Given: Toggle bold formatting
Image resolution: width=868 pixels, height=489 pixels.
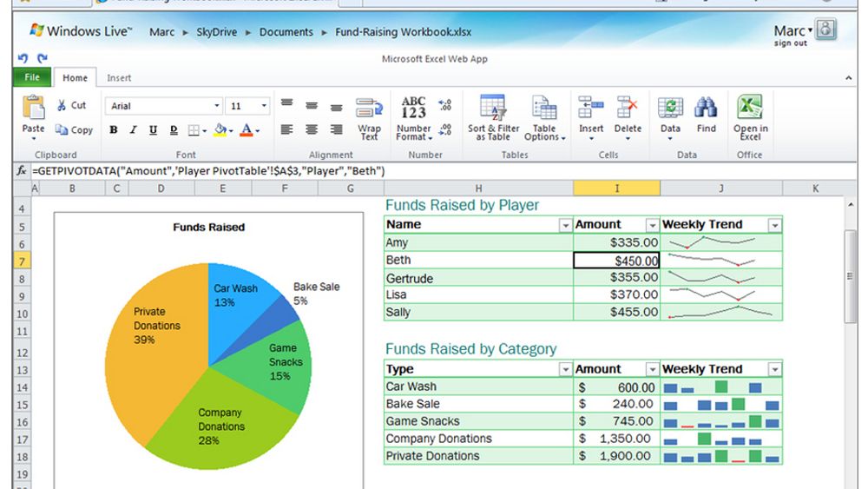Looking at the screenshot, I should coord(114,130).
